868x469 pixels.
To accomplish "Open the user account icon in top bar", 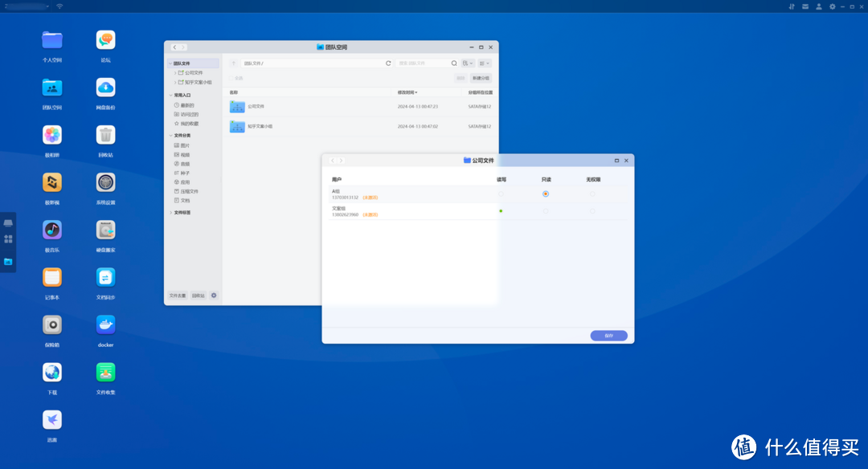I will [819, 6].
